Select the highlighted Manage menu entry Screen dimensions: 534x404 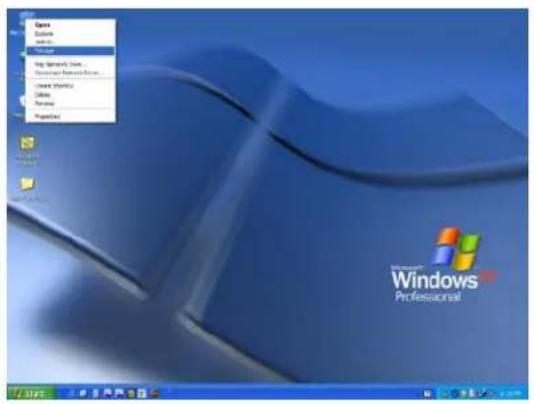(70, 51)
